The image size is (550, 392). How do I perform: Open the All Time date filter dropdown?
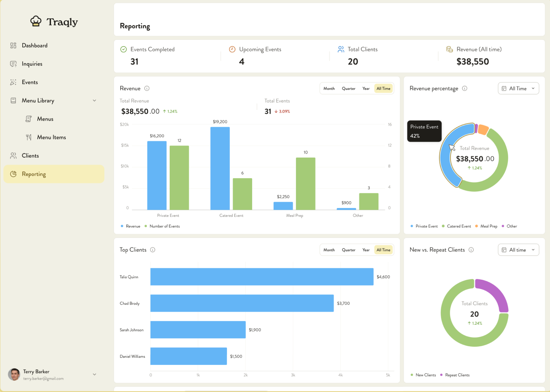click(518, 88)
